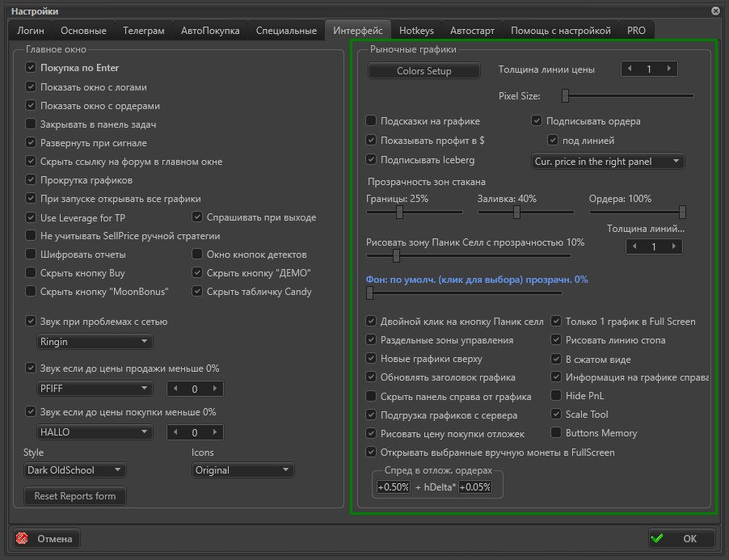This screenshot has height=560, width=729.
Task: Uncheck Подписывать Iceberg
Action: point(371,160)
